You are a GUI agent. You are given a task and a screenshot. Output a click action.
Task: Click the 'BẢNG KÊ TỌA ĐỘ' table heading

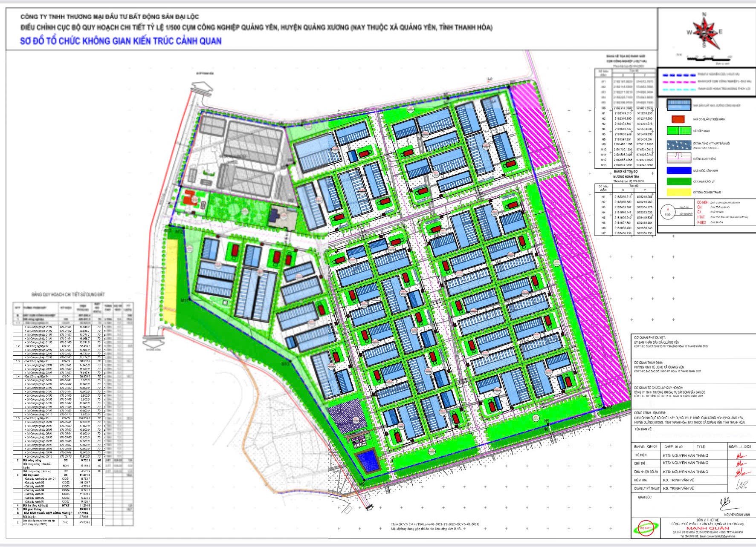click(626, 172)
